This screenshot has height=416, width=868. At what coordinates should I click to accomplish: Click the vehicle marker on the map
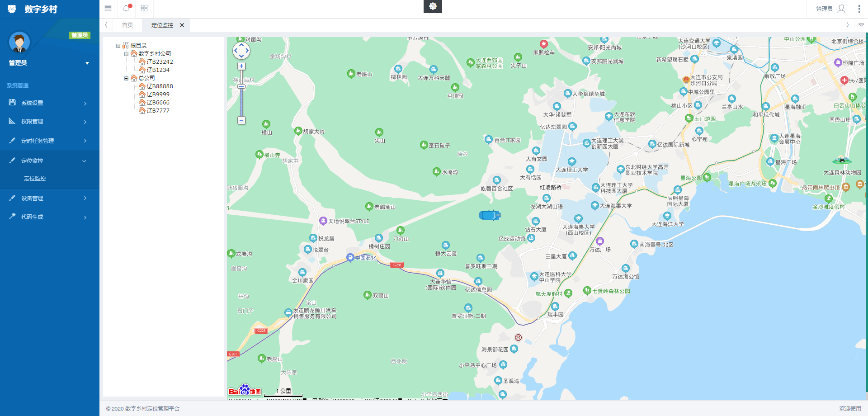pyautogui.click(x=490, y=215)
